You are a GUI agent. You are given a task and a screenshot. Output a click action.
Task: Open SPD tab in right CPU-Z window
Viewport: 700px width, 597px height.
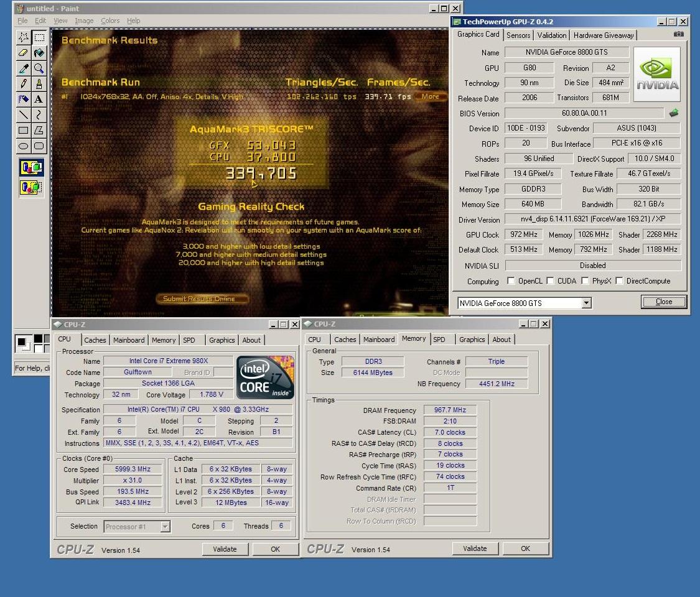[x=439, y=340]
